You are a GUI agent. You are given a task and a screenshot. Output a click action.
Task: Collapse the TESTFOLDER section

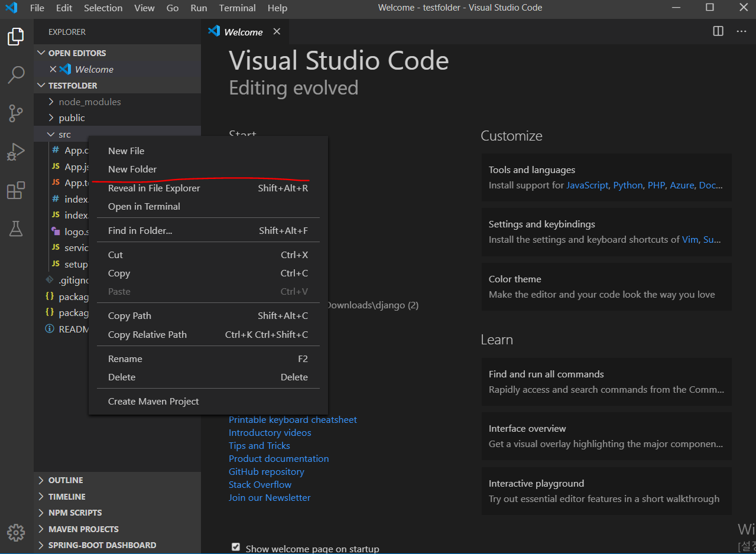pyautogui.click(x=117, y=85)
